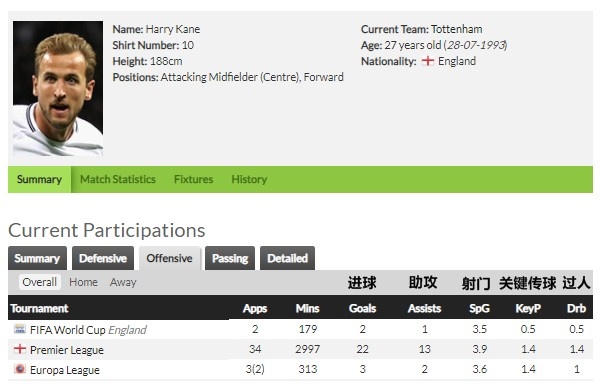Viewport: 600px width, 390px height.
Task: Sort the table by Goals column
Action: pos(362,308)
